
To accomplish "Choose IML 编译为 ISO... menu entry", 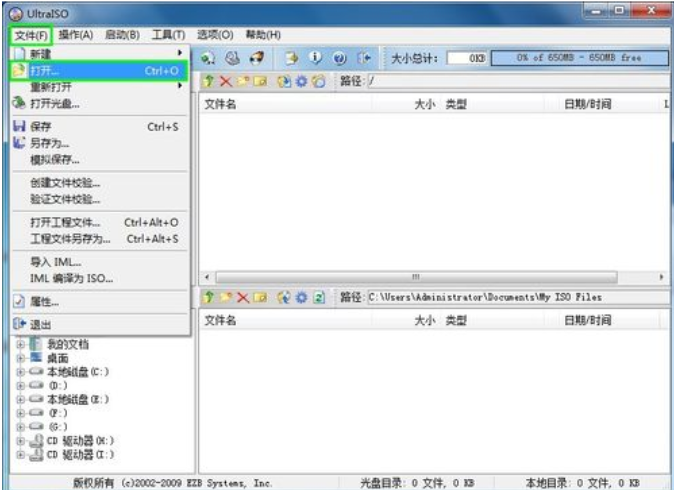I will 99,278.
